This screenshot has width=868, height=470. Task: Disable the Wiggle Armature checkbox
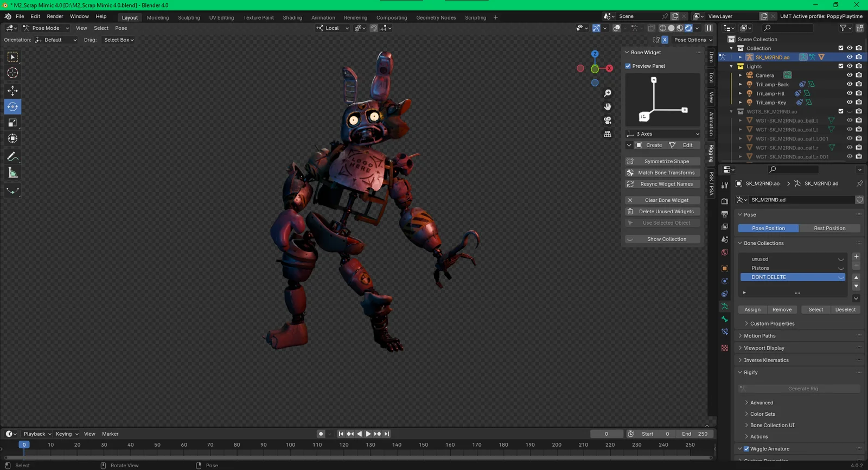click(x=746, y=449)
